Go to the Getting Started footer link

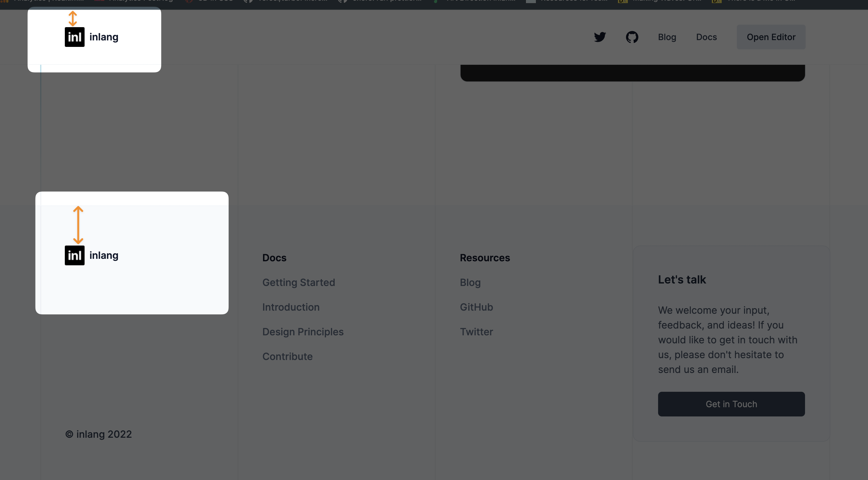click(298, 282)
